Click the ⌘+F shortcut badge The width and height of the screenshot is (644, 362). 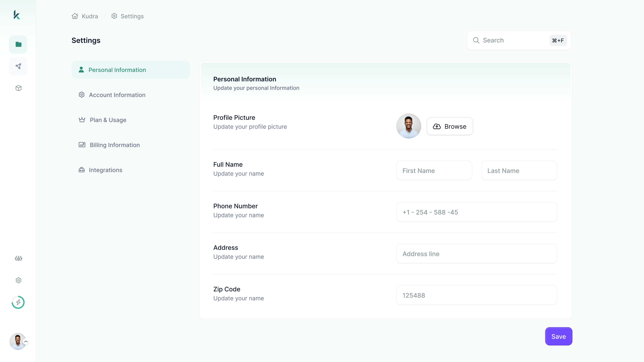point(558,40)
